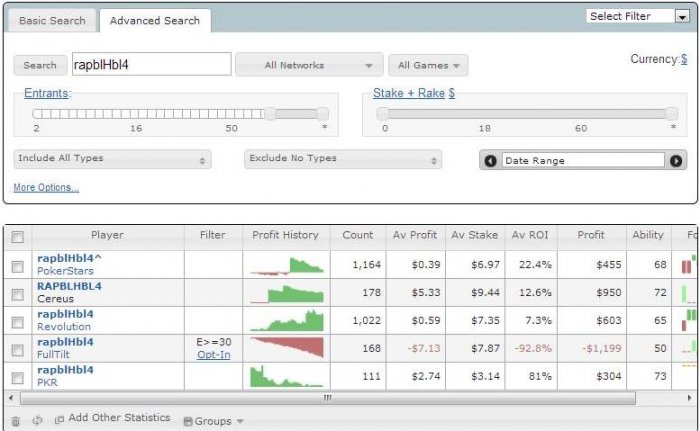Viewport: 700px width, 431px height.
Task: Check the rapblHbl4 PKR row checkbox
Action: (17, 378)
